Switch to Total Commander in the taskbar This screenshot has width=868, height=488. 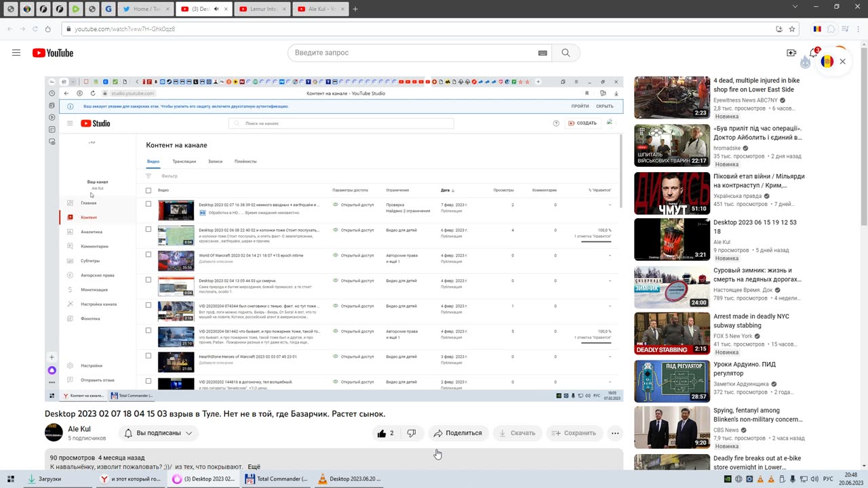tap(276, 479)
